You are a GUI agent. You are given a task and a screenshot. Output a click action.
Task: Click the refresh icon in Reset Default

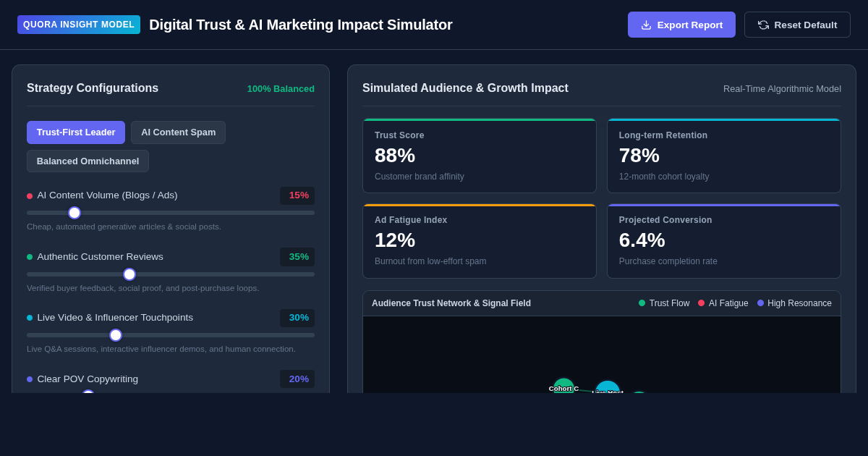tap(763, 25)
